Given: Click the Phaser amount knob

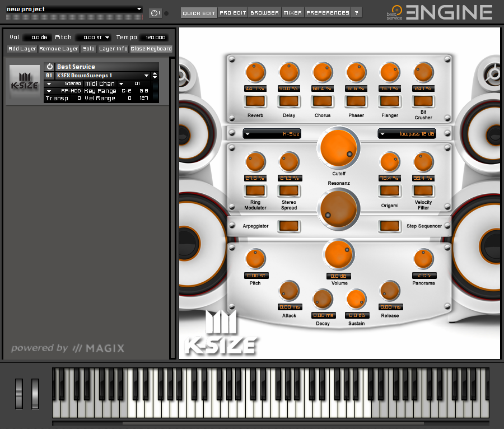Looking at the screenshot, I should point(356,72).
